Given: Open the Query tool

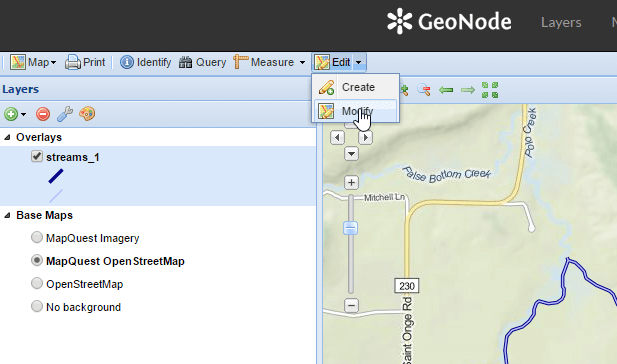Looking at the screenshot, I should click(202, 62).
